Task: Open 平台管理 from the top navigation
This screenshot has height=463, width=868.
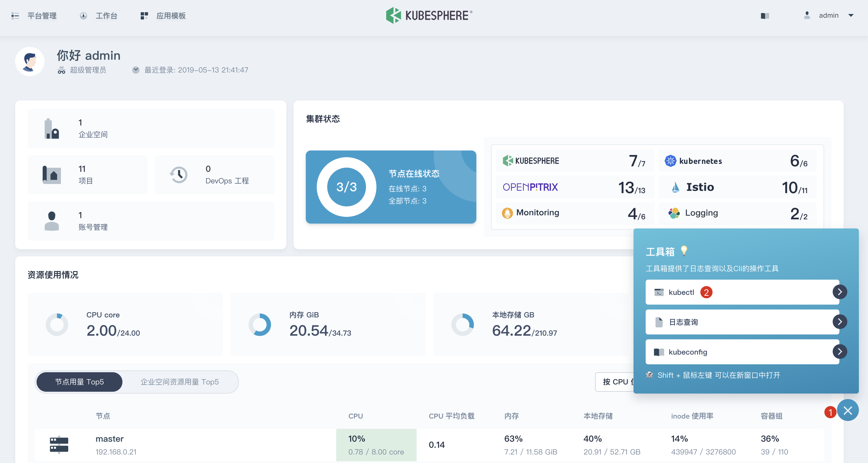Action: tap(42, 16)
